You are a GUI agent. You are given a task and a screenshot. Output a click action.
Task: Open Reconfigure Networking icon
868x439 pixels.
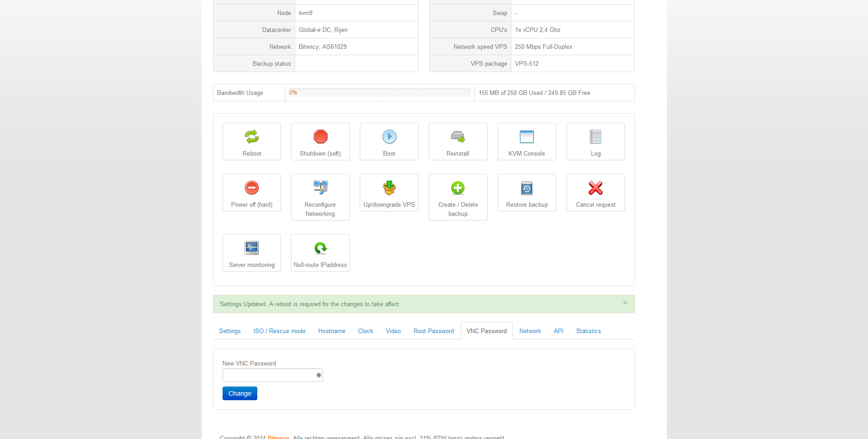(320, 188)
